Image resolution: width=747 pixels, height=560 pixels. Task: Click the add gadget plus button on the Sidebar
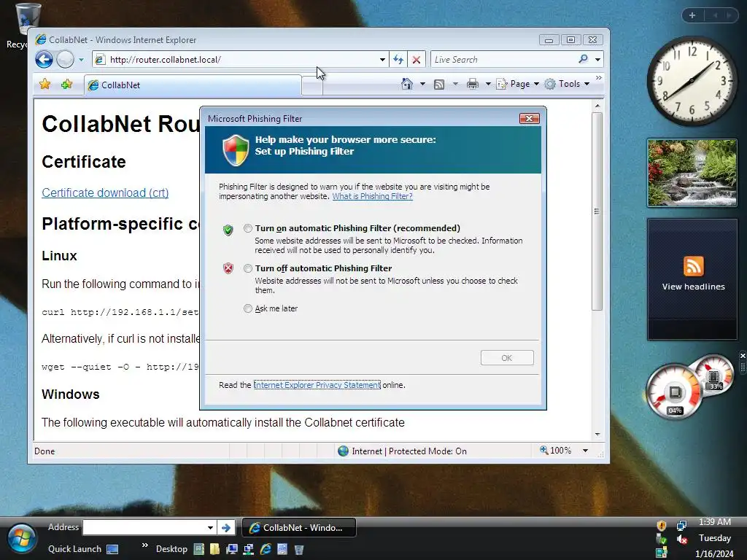pos(692,15)
